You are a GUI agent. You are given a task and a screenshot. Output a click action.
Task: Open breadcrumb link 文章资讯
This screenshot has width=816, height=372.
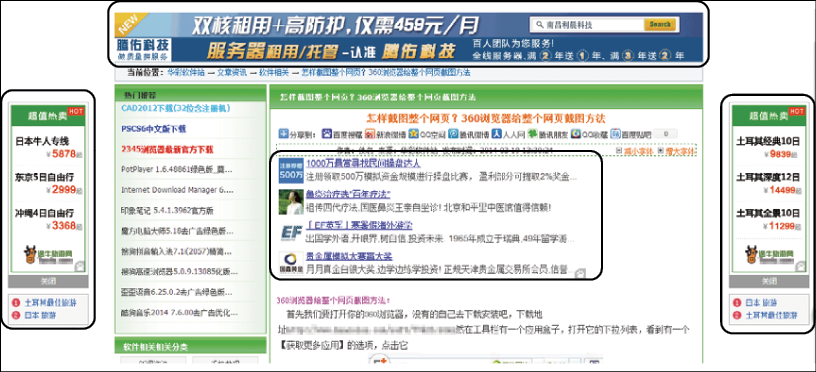click(x=232, y=73)
